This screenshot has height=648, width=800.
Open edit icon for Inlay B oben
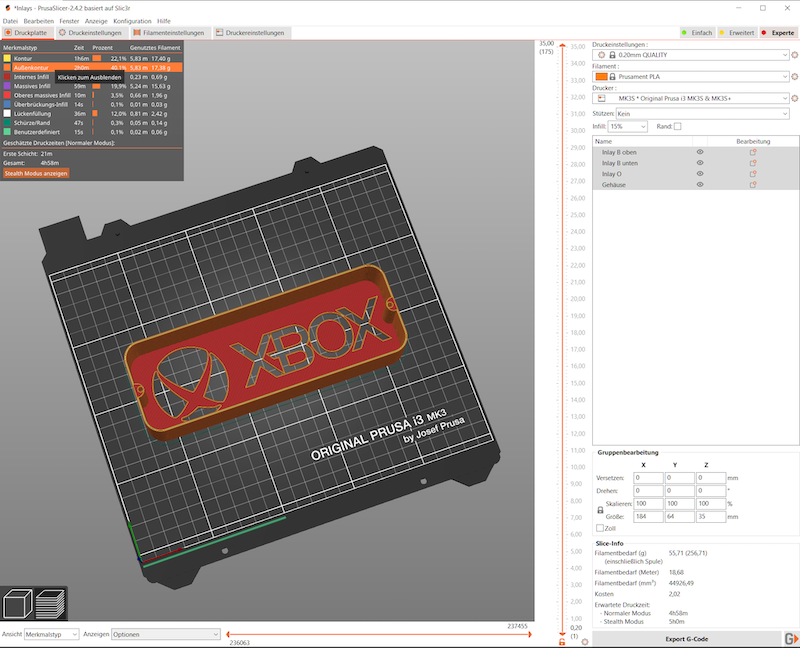click(753, 152)
